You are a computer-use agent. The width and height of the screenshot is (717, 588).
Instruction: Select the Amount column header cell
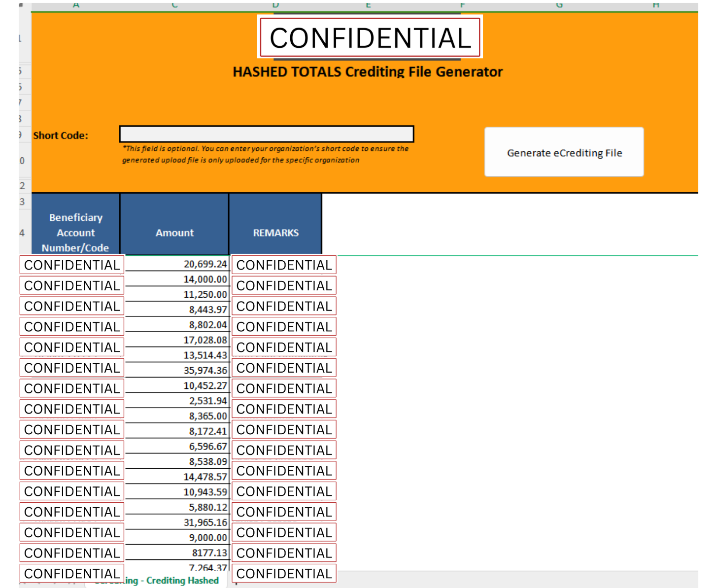point(175,224)
